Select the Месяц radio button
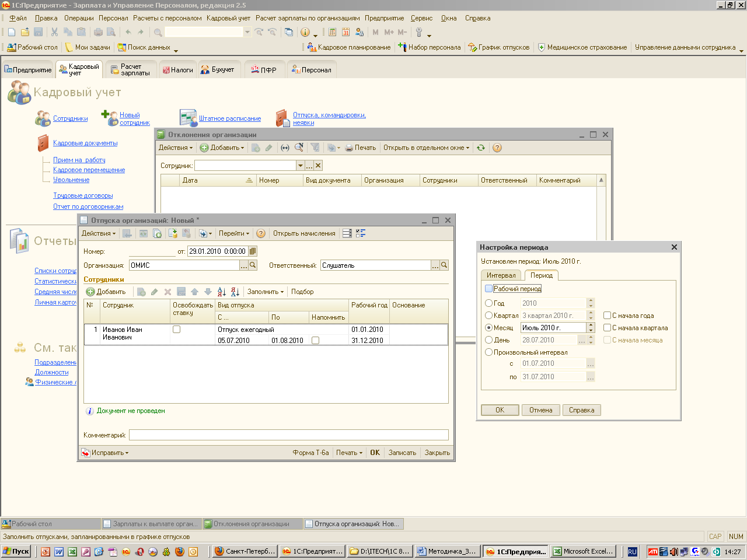This screenshot has height=560, width=747. 489,328
